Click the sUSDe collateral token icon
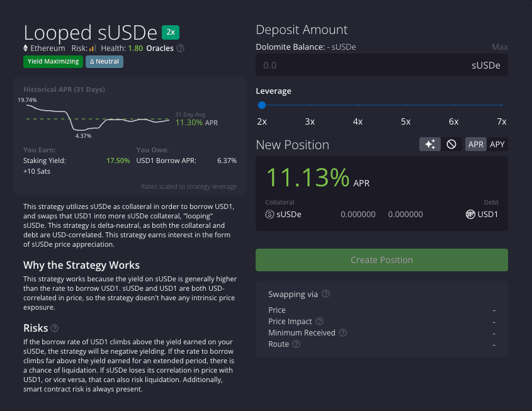This screenshot has height=411, width=532. 269,215
